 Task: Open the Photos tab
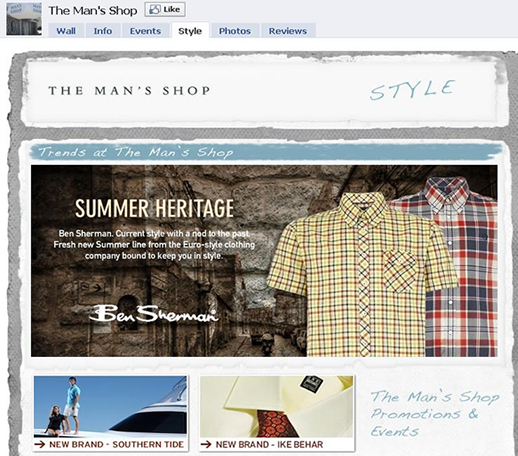tap(235, 31)
